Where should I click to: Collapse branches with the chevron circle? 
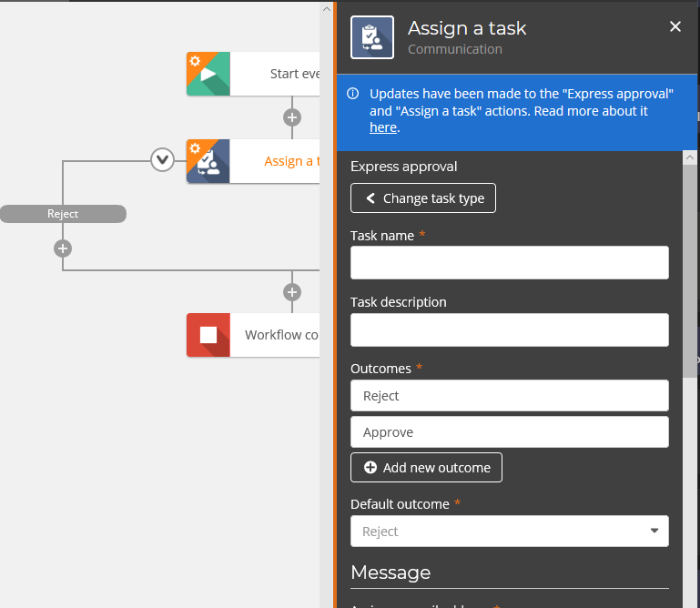[162, 160]
